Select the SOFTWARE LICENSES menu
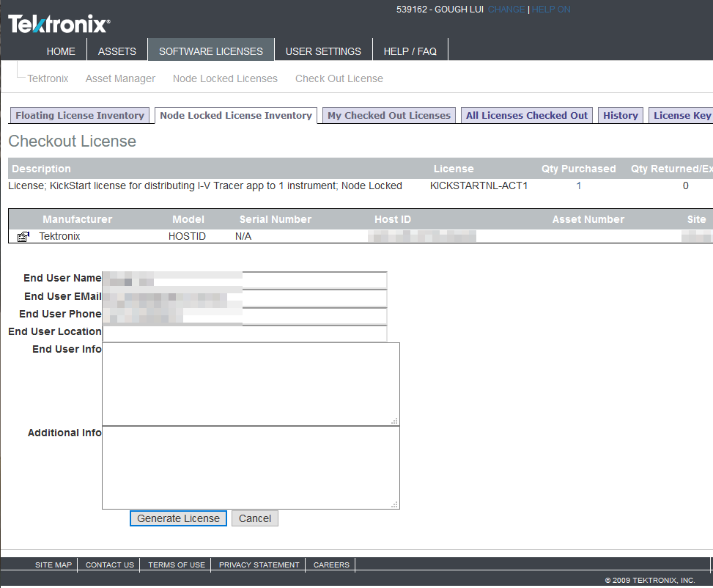The width and height of the screenshot is (713, 588). (x=211, y=51)
